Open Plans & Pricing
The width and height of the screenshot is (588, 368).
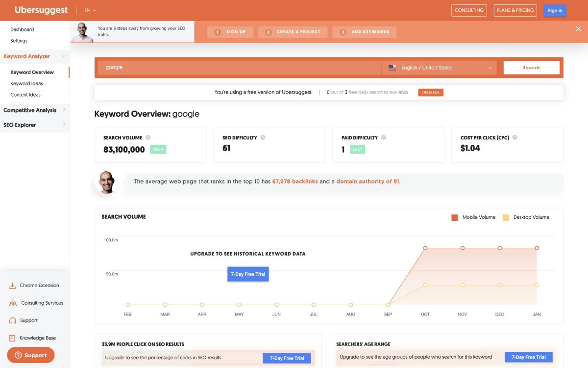point(515,10)
